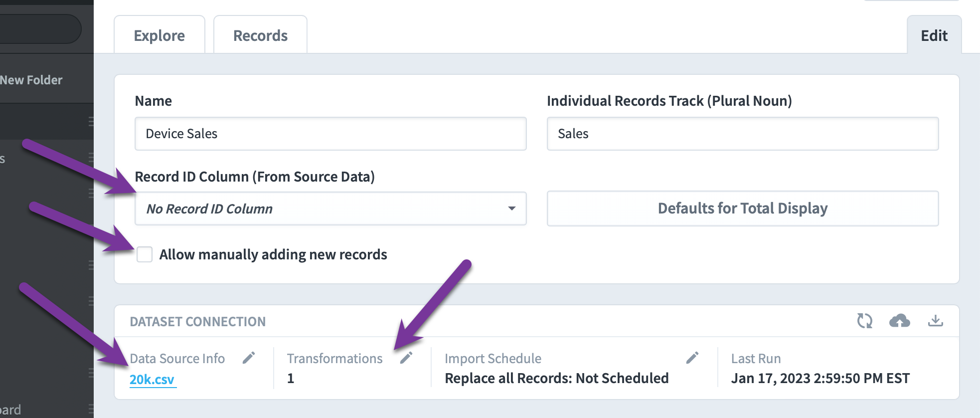
Task: Click the sidebar search box
Action: tap(40, 29)
